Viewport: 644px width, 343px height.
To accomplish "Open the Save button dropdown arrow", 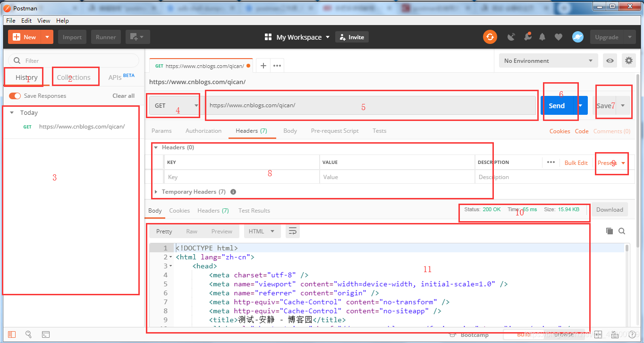I will pyautogui.click(x=623, y=105).
